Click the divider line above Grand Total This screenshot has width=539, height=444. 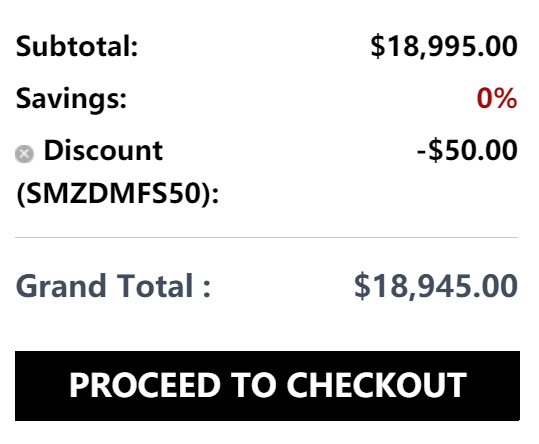coord(266,237)
